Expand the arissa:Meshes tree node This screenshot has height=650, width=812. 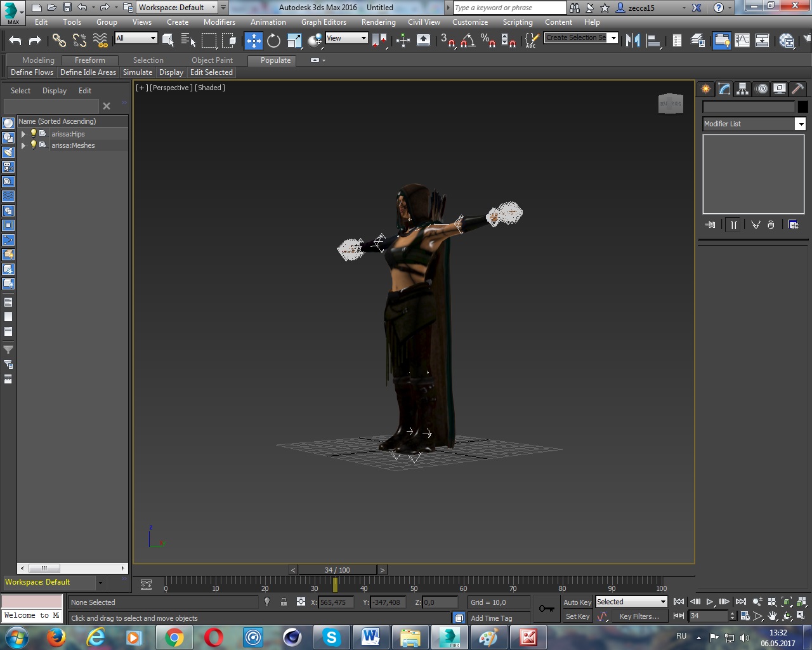click(x=23, y=145)
